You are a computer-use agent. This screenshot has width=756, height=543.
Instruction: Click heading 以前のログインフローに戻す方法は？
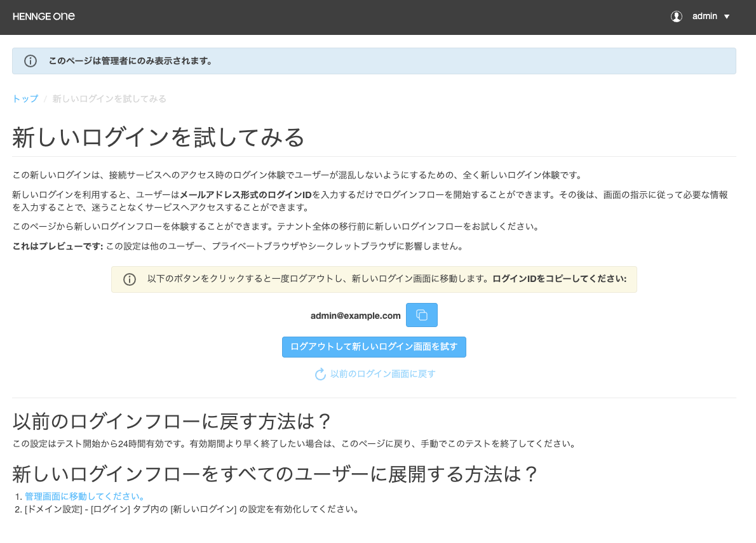[x=172, y=422]
